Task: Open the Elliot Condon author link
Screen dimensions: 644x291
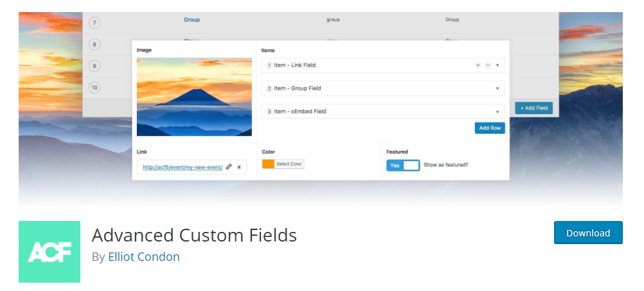Action: coord(144,257)
